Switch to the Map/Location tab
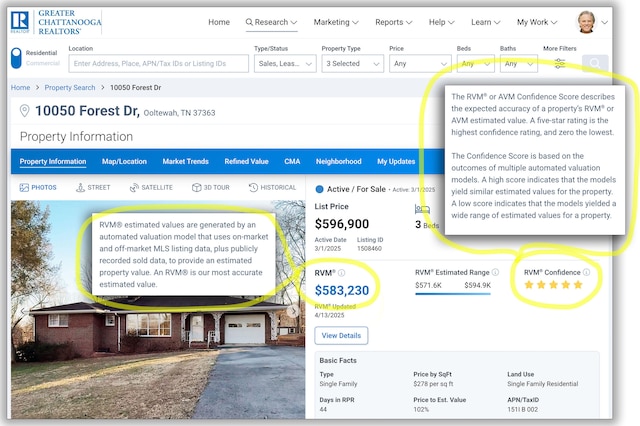The width and height of the screenshot is (640, 426). coord(124,162)
